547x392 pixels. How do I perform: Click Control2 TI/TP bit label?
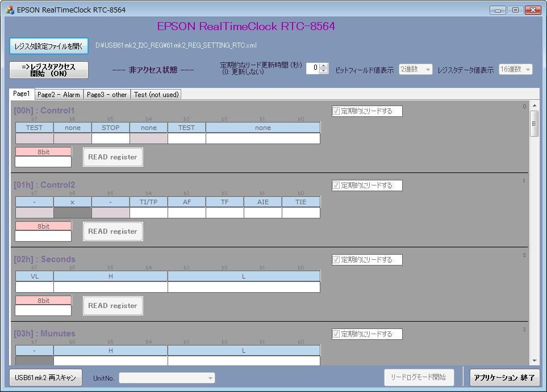click(x=149, y=202)
